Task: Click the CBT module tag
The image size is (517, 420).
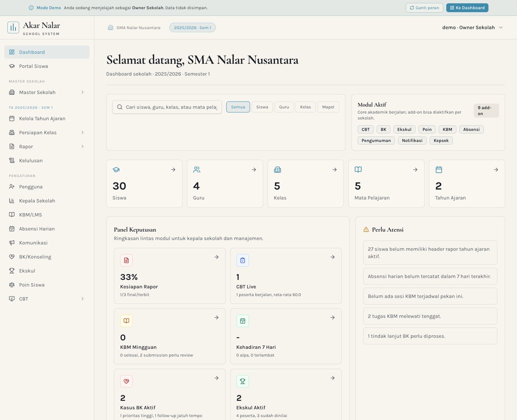Action: pos(366,129)
